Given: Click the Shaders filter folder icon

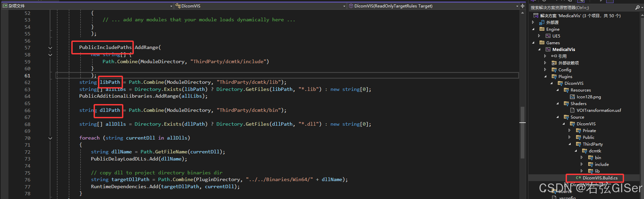Looking at the screenshot, I should 566,103.
